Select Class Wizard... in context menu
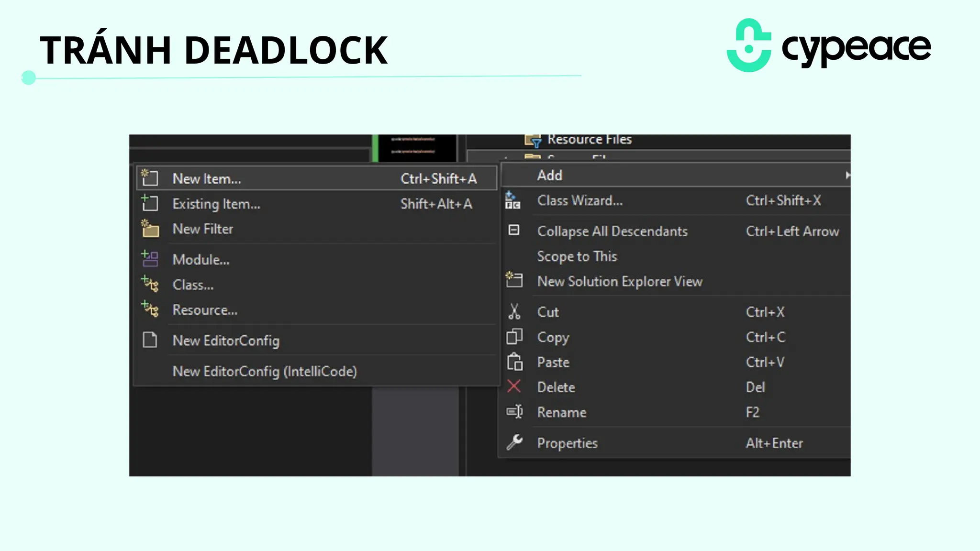980x551 pixels. (676, 201)
